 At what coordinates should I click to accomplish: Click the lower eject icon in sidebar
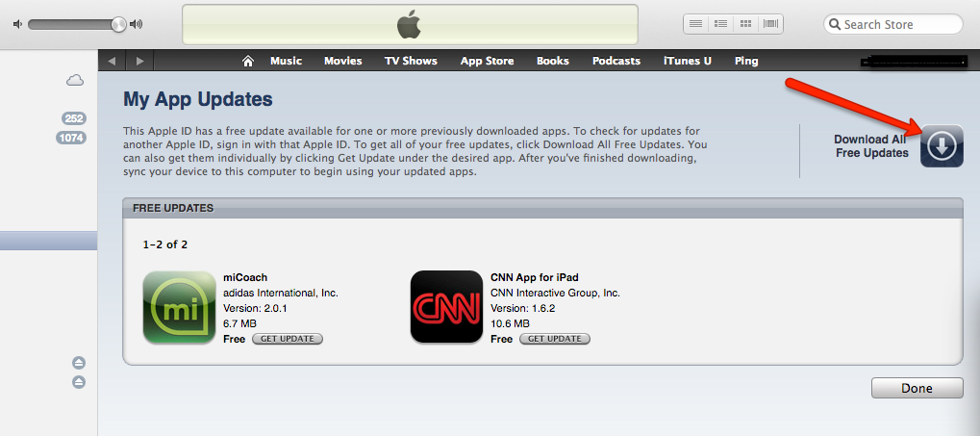[79, 381]
